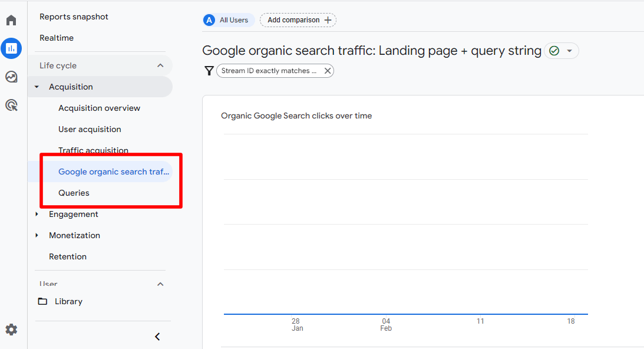Collapse the Acquisition tree item

click(37, 86)
